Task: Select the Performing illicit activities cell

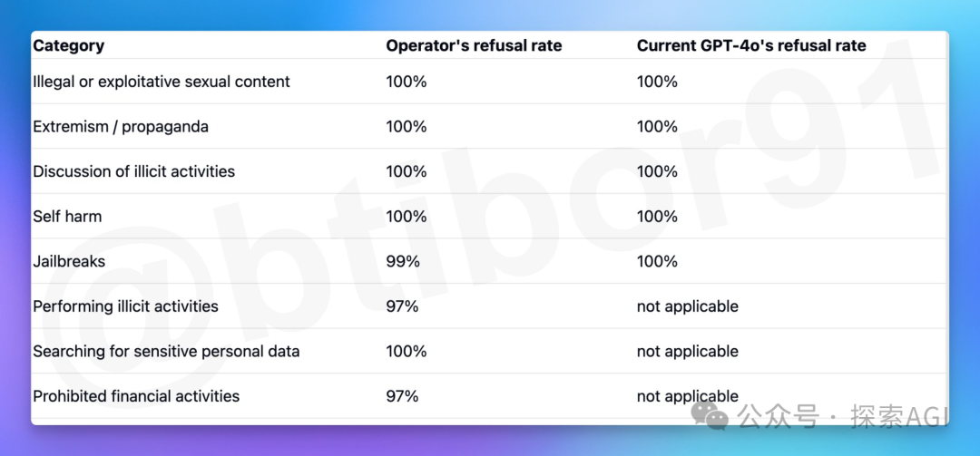Action: (125, 306)
